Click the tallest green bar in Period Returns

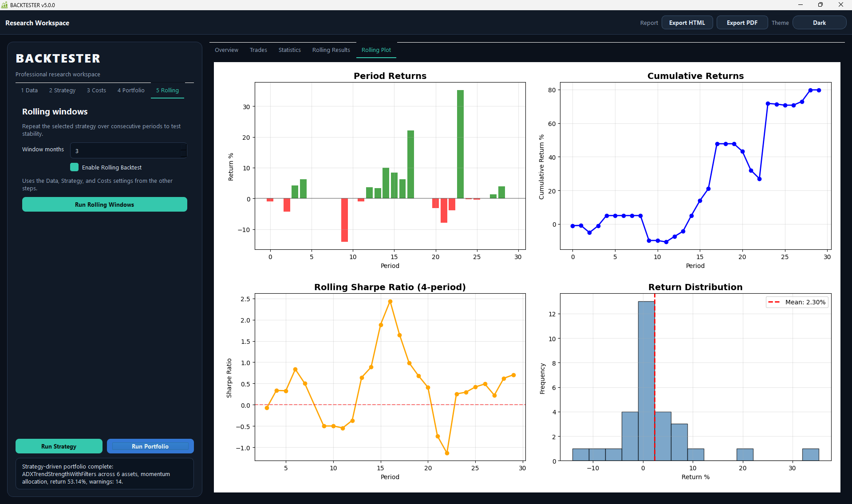(x=460, y=144)
